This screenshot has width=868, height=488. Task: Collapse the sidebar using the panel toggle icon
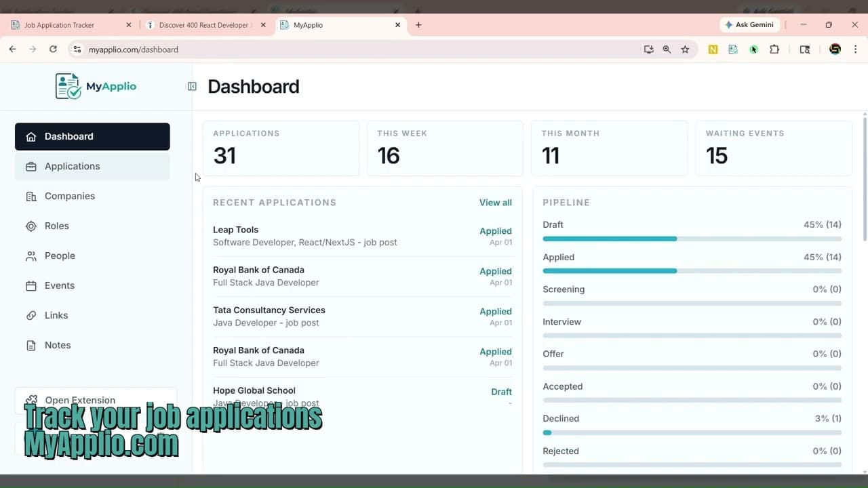192,86
